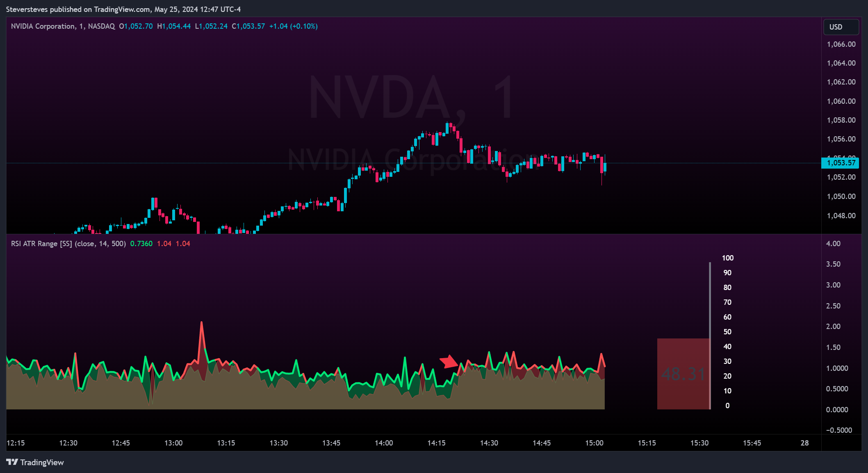
Task: Click the change value +1.04 (+0.10%)
Action: (x=294, y=26)
